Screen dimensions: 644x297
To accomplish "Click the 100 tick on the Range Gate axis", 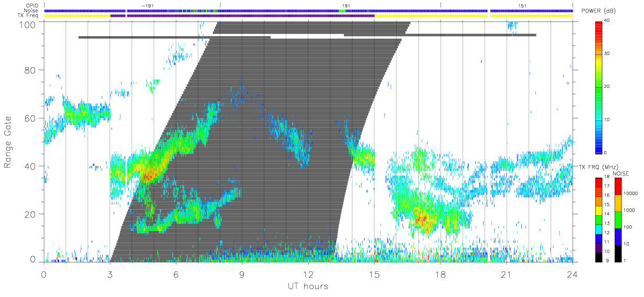I will click(29, 24).
